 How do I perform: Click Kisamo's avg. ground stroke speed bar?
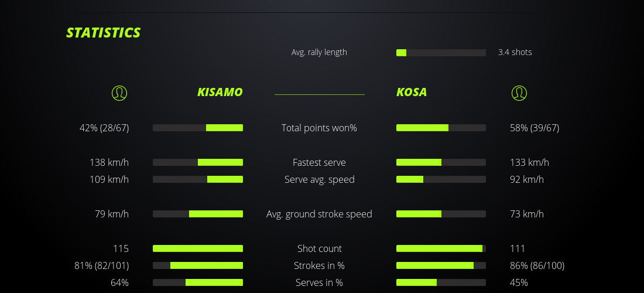(x=198, y=214)
